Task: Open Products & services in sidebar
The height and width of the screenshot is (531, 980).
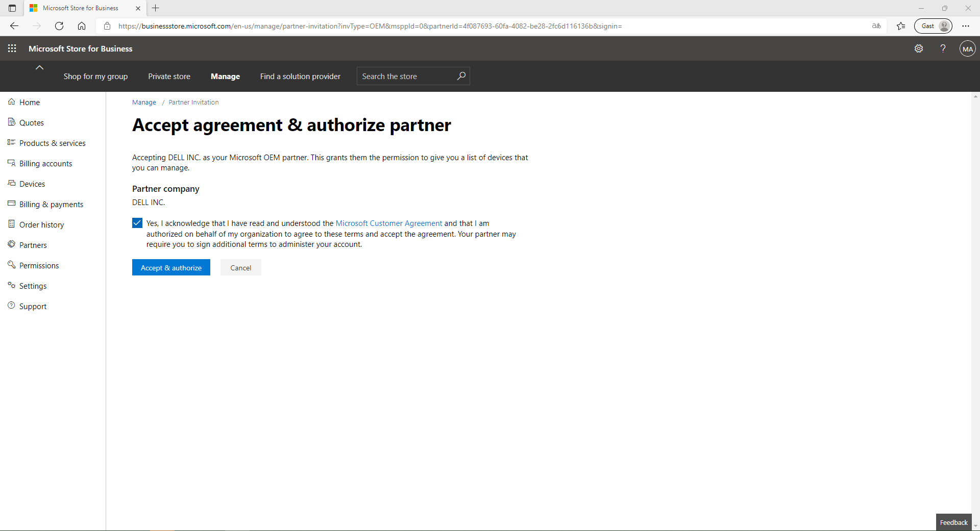Action: click(53, 143)
